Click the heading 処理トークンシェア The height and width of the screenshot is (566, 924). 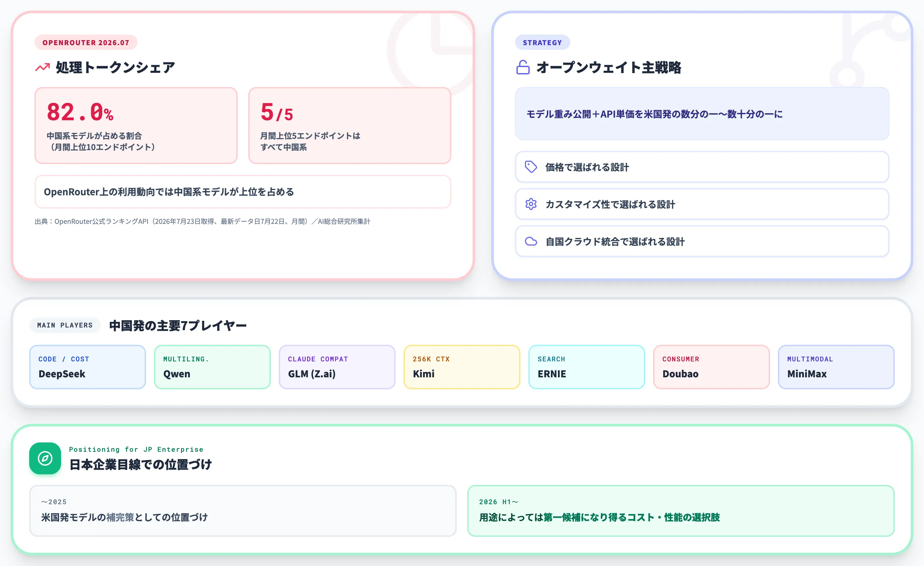tap(116, 67)
